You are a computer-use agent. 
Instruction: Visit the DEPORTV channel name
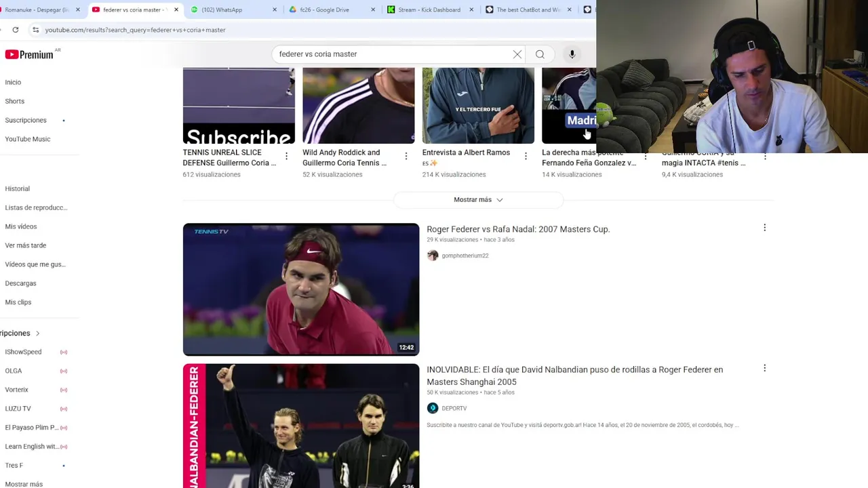454,408
